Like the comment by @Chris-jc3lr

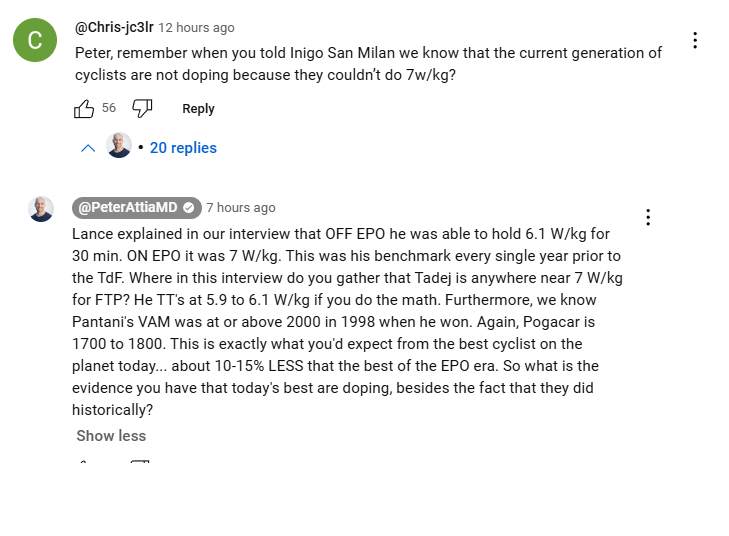pyautogui.click(x=84, y=109)
